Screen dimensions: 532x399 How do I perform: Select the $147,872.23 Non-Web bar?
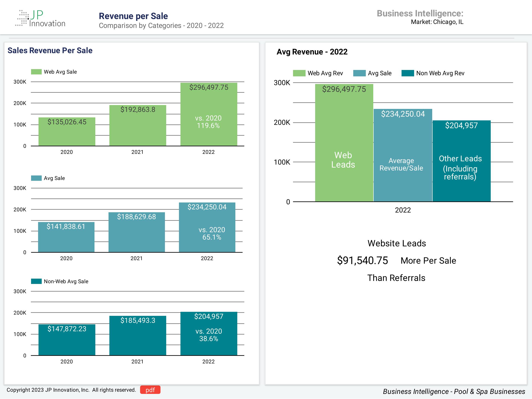point(67,340)
